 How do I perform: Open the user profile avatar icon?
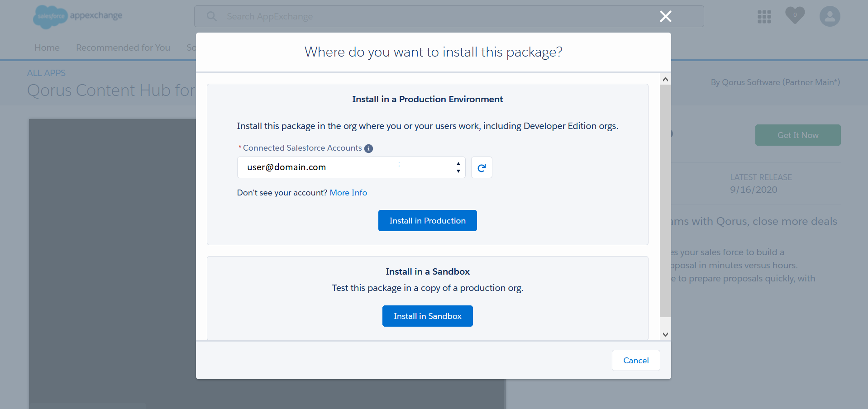(830, 17)
